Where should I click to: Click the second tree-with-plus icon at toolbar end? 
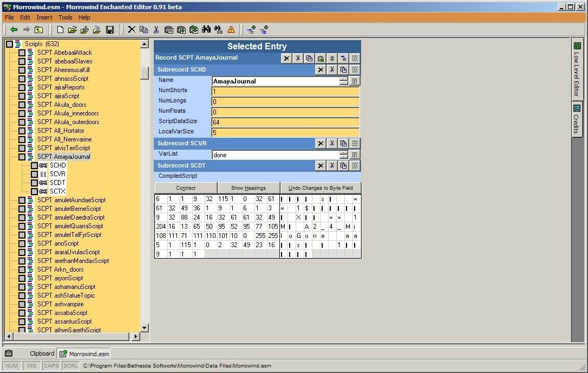coord(264,30)
